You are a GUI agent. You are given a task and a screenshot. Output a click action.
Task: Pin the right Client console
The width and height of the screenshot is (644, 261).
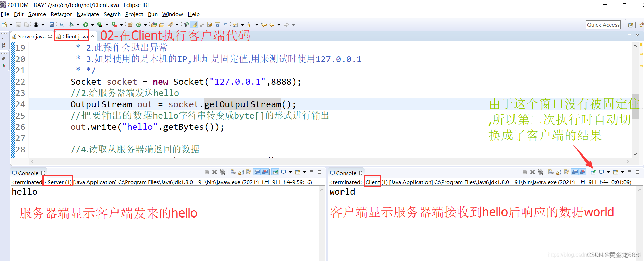(593, 172)
